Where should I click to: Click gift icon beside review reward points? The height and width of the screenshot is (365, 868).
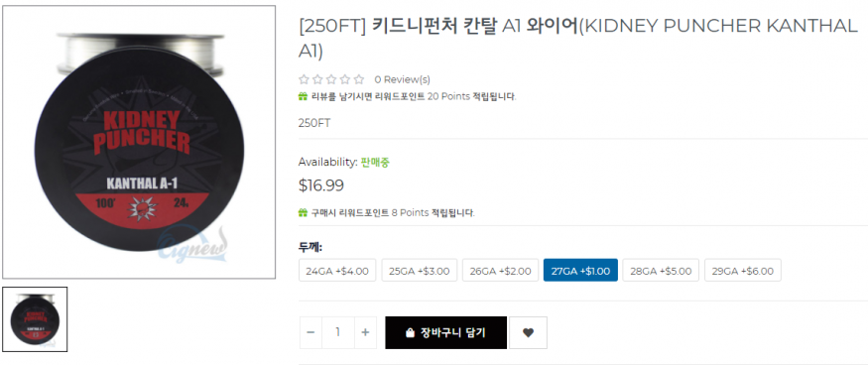(x=303, y=96)
